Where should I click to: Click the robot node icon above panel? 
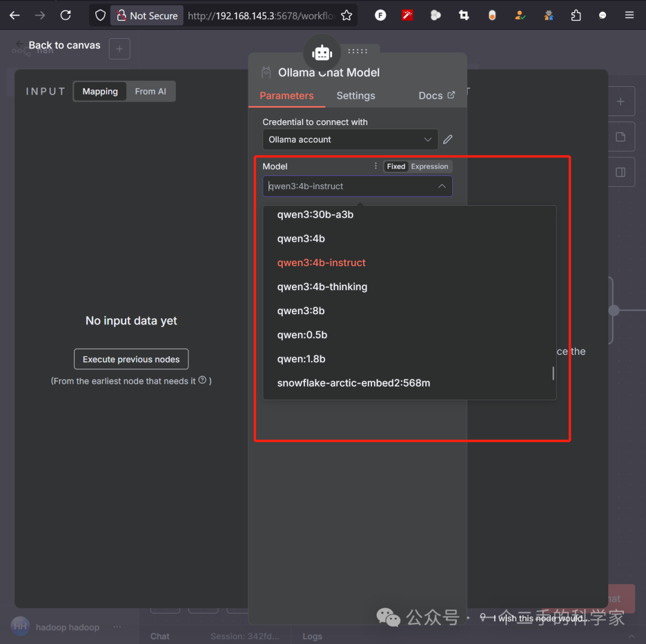click(x=322, y=53)
